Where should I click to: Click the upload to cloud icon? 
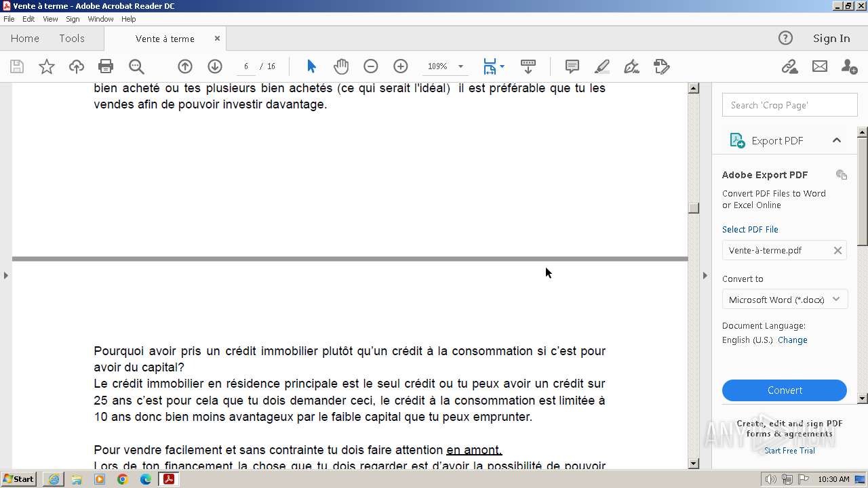[x=77, y=66]
